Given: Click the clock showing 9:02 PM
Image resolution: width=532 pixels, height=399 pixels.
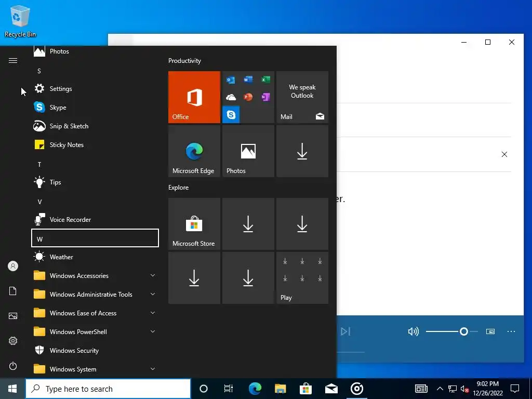Looking at the screenshot, I should [487, 389].
